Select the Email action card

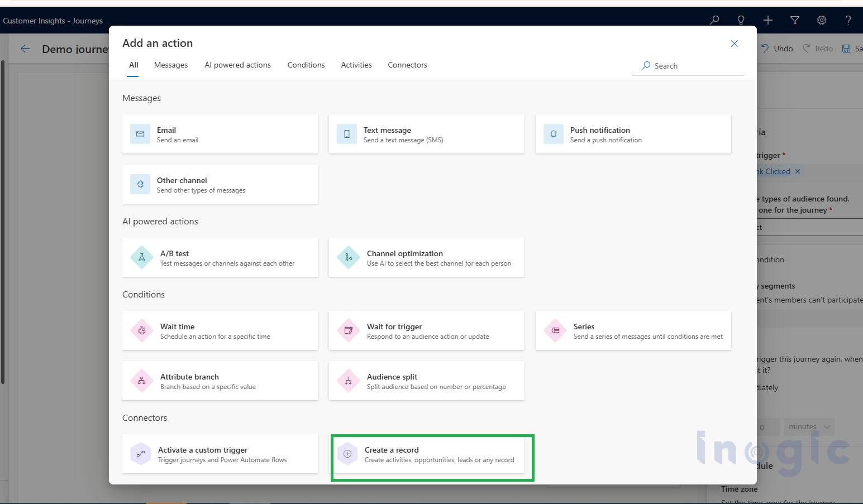click(x=220, y=134)
